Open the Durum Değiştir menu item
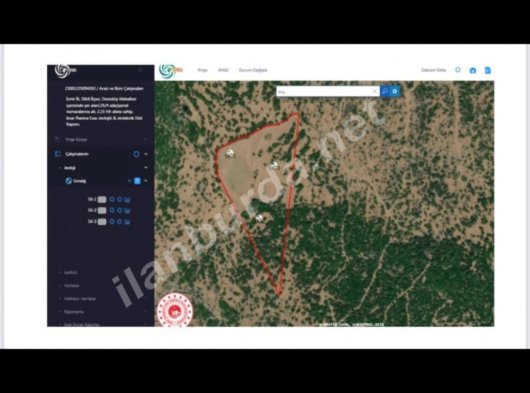The image size is (530, 393). pos(253,70)
